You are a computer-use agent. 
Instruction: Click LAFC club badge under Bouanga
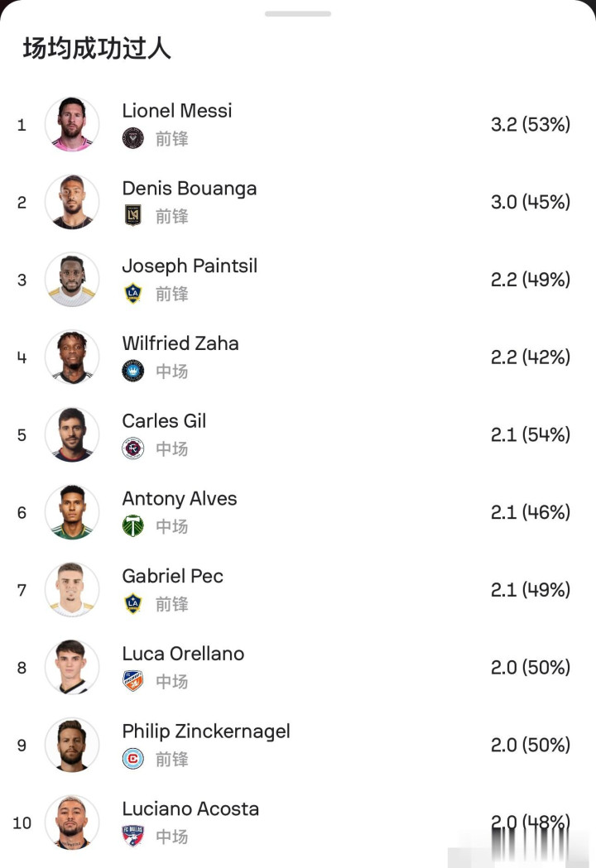pyautogui.click(x=132, y=216)
